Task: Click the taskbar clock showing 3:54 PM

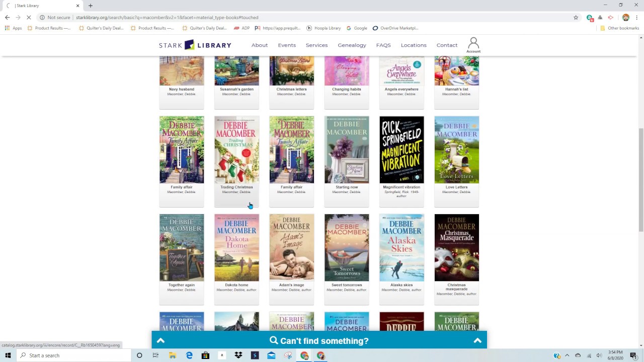Action: point(615,355)
